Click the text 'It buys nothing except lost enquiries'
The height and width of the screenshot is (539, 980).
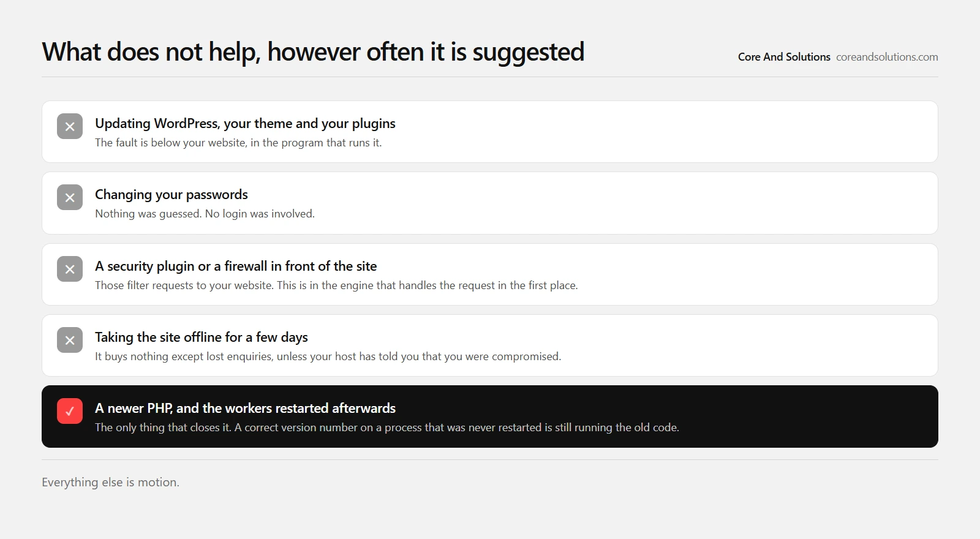tap(184, 356)
